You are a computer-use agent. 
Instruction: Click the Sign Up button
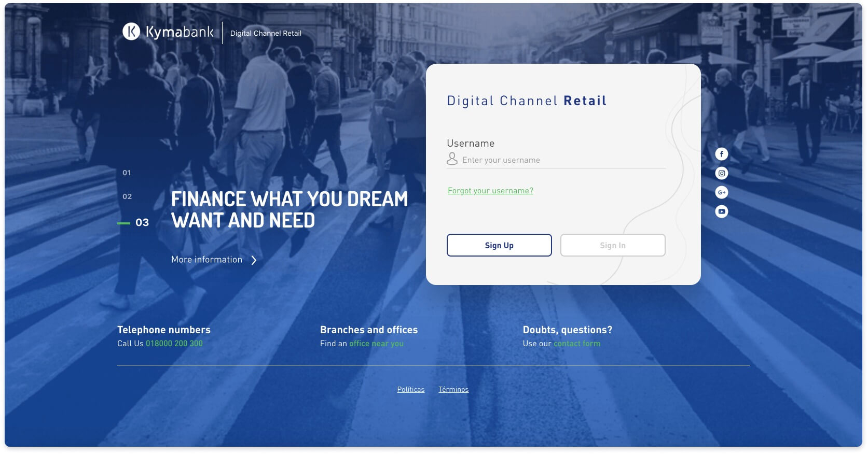click(499, 245)
